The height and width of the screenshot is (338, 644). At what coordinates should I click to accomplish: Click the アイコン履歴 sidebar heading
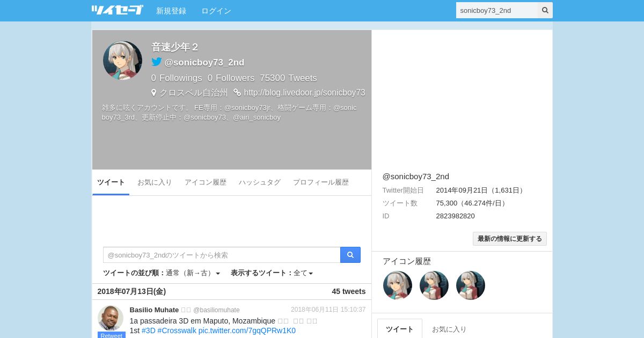407,261
